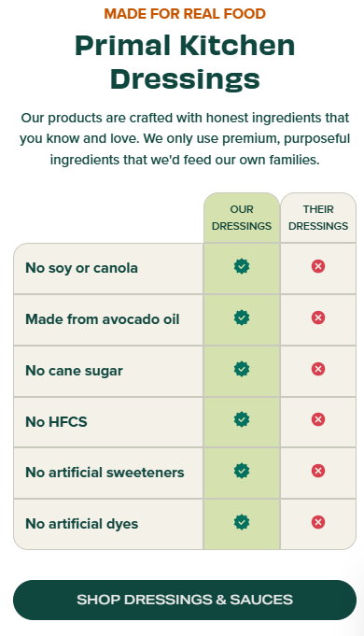
Task: Click green checkmark in avocado oil row
Action: click(x=242, y=318)
